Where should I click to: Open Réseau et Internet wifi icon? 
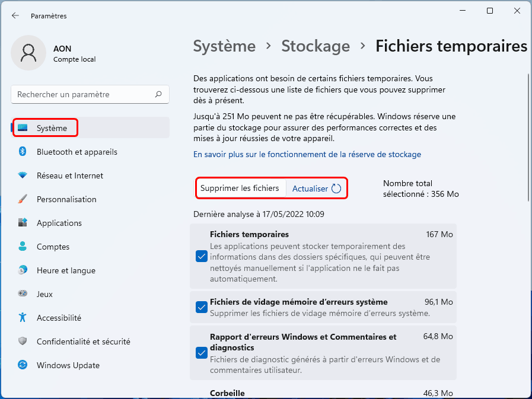click(23, 175)
